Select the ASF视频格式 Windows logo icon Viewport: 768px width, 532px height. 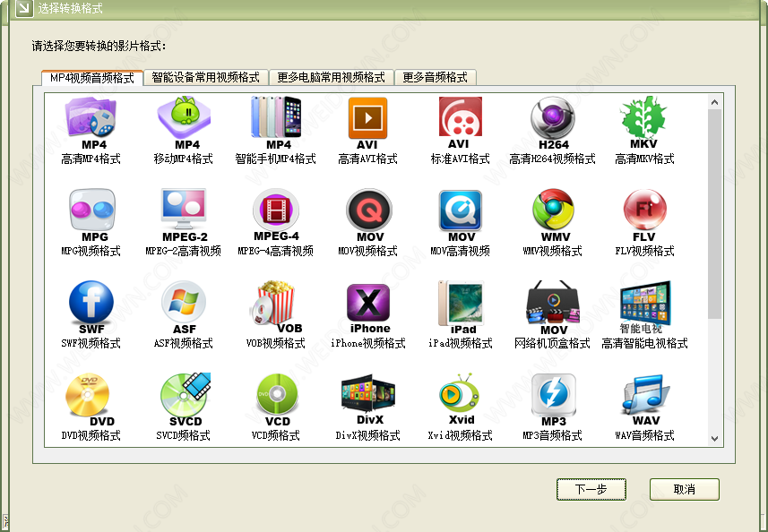pos(184,302)
